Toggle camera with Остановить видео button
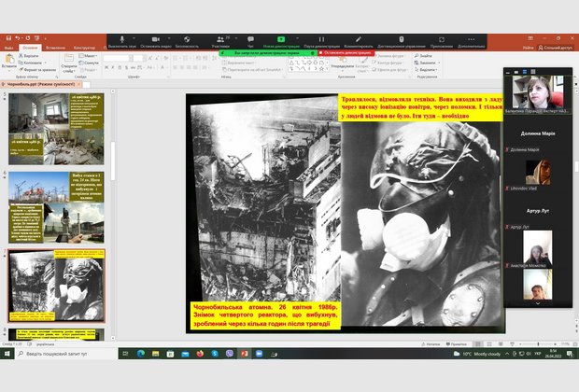 155,41
